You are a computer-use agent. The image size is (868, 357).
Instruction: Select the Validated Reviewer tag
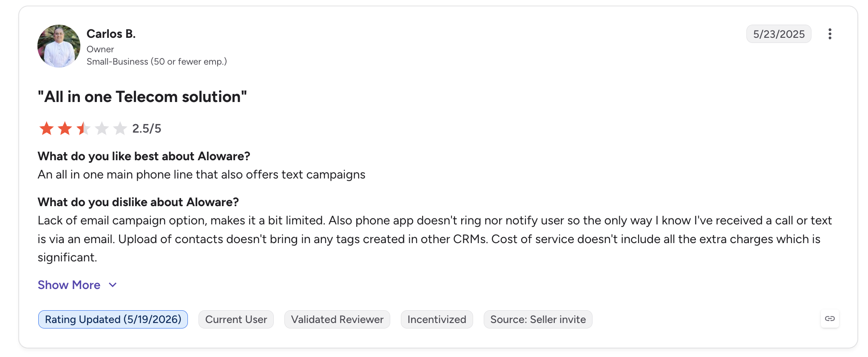(x=337, y=320)
